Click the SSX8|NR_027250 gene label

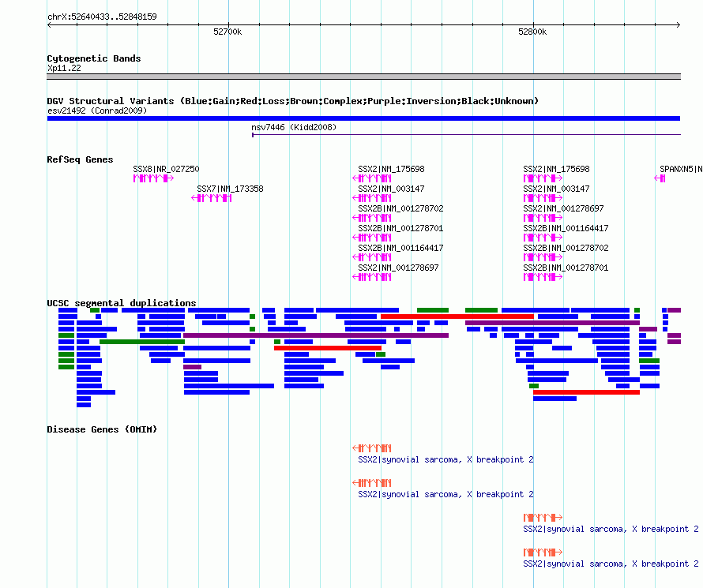click(x=166, y=169)
